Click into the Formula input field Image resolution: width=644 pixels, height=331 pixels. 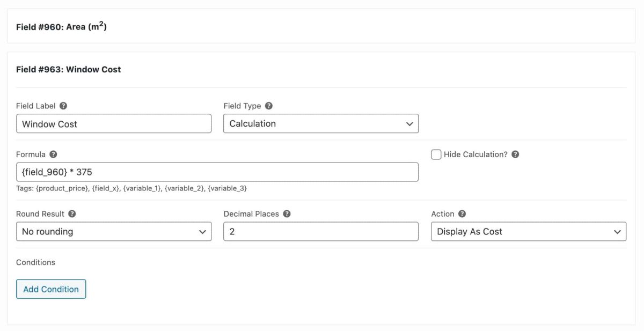coord(217,172)
